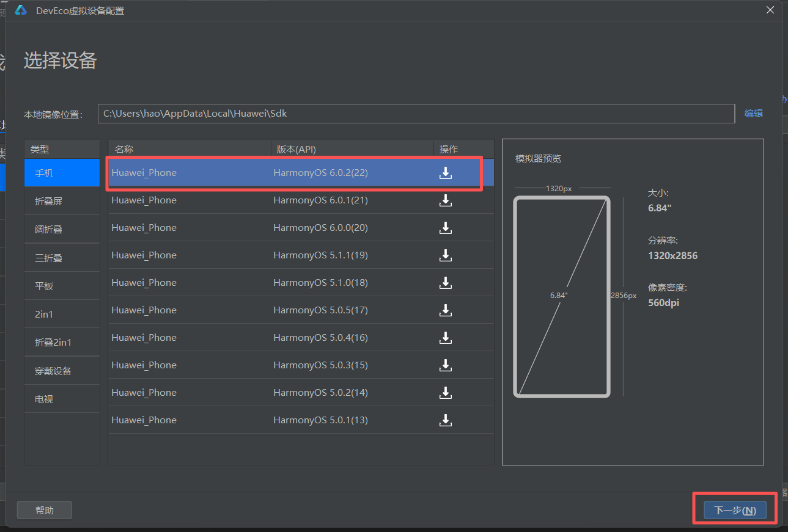Select Huawei_Phone row for HarmonyOS 5.0.3(15)
The width and height of the screenshot is (788, 532).
pyautogui.click(x=301, y=365)
